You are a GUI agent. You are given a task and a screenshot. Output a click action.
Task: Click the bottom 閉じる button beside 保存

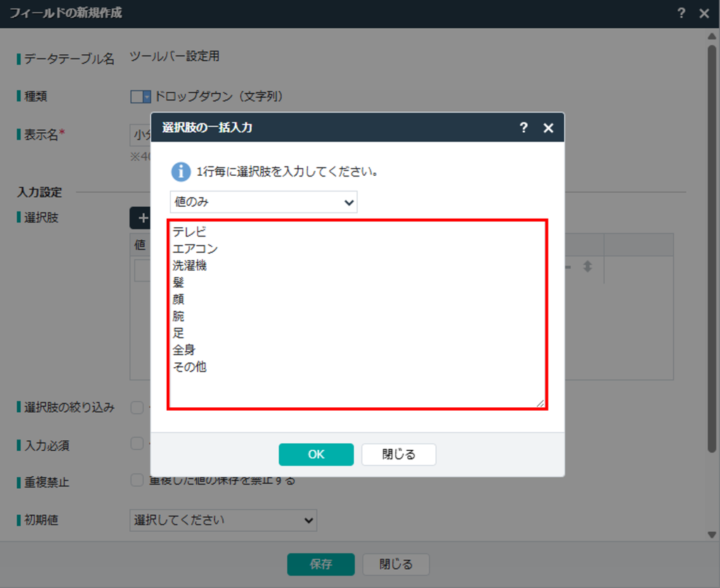click(x=396, y=564)
